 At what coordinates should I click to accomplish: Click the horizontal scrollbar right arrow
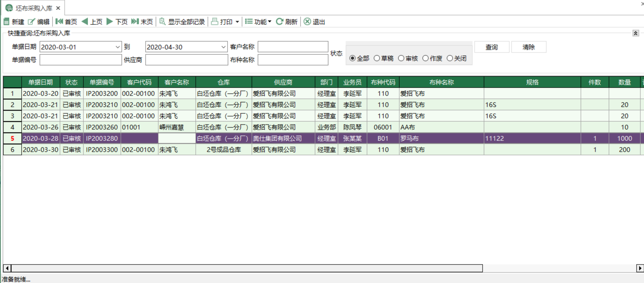coord(640,268)
